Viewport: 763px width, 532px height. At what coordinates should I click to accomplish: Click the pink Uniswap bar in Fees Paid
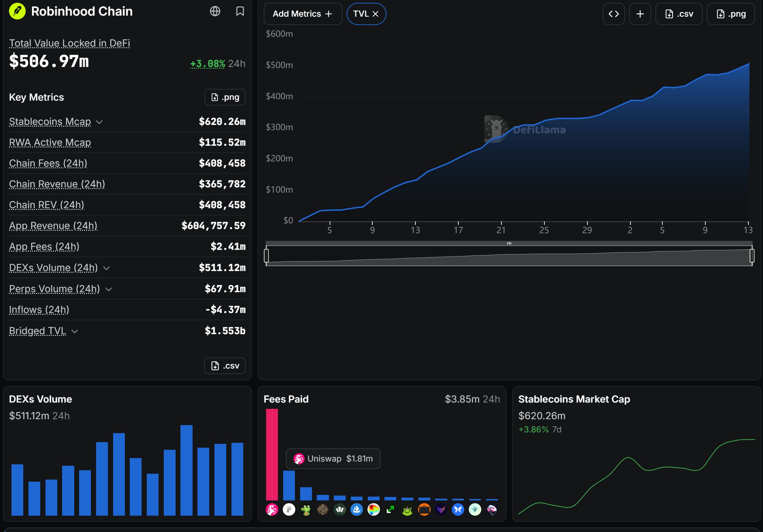pyautogui.click(x=272, y=455)
